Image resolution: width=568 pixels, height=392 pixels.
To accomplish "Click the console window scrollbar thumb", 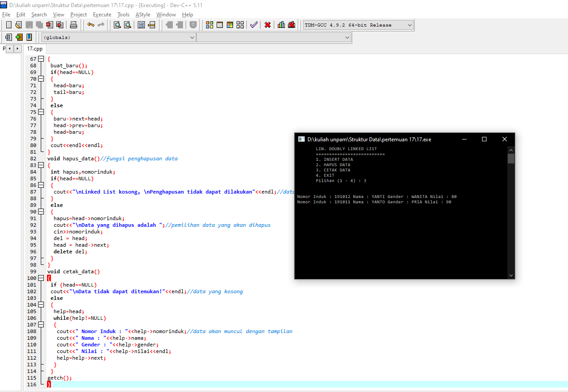I will pyautogui.click(x=511, y=159).
